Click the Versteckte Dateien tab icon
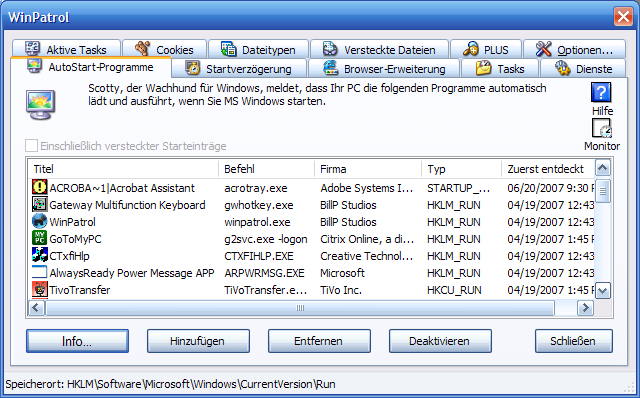 click(330, 49)
